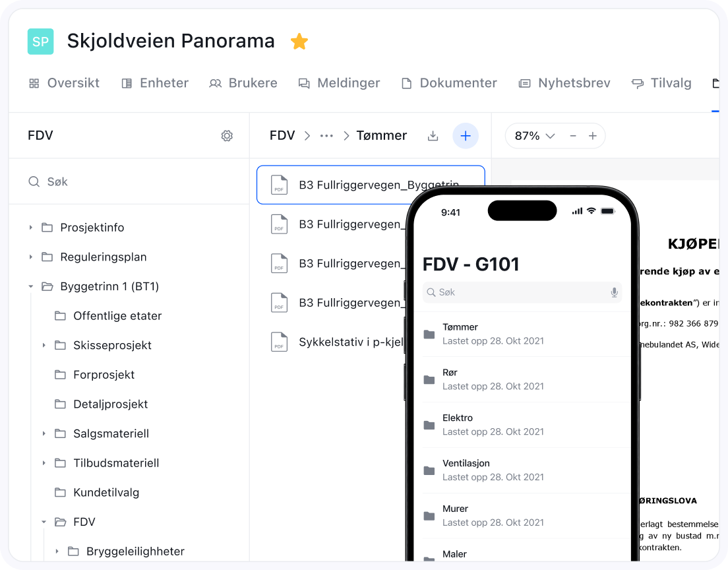Click the download icon beside Tømmer
This screenshot has width=728, height=570.
433,136
